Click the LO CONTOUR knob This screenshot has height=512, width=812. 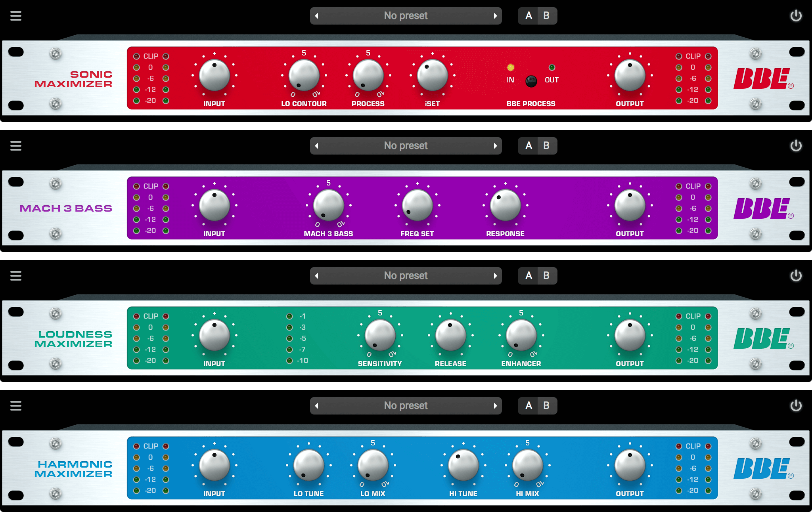coord(304,75)
